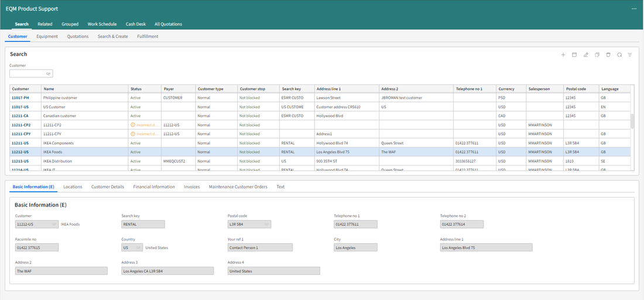The width and height of the screenshot is (644, 300).
Task: Open customer link 11212-US
Action: click(x=20, y=152)
